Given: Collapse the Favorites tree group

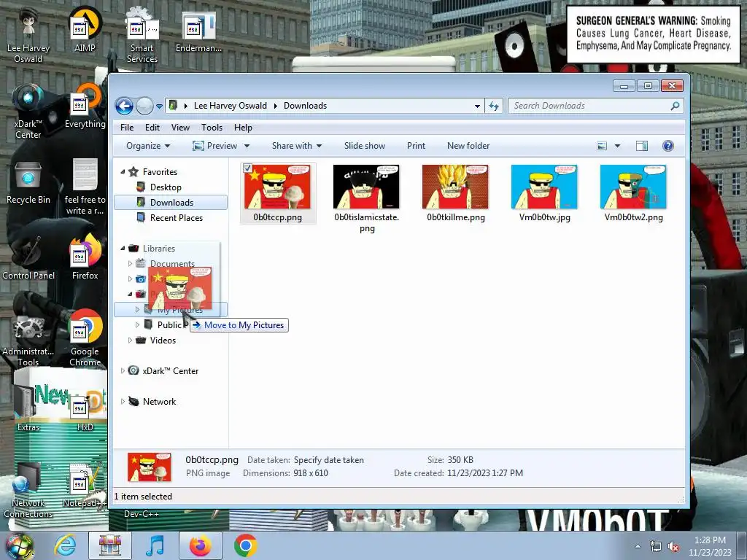Looking at the screenshot, I should point(123,171).
